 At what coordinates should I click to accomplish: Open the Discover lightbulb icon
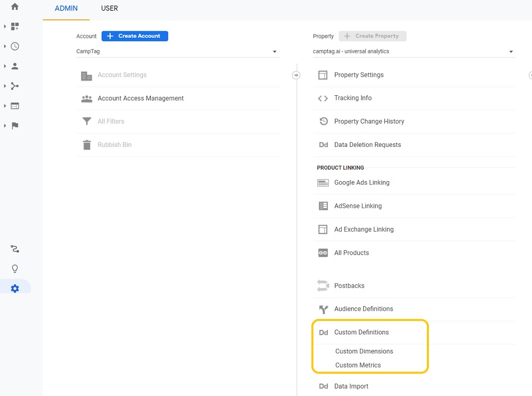coord(14,268)
